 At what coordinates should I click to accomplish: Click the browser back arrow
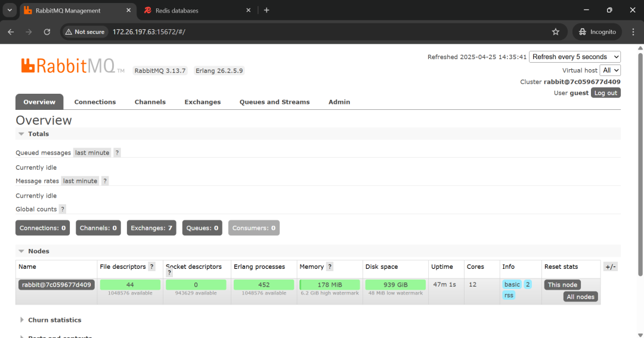pos(11,32)
